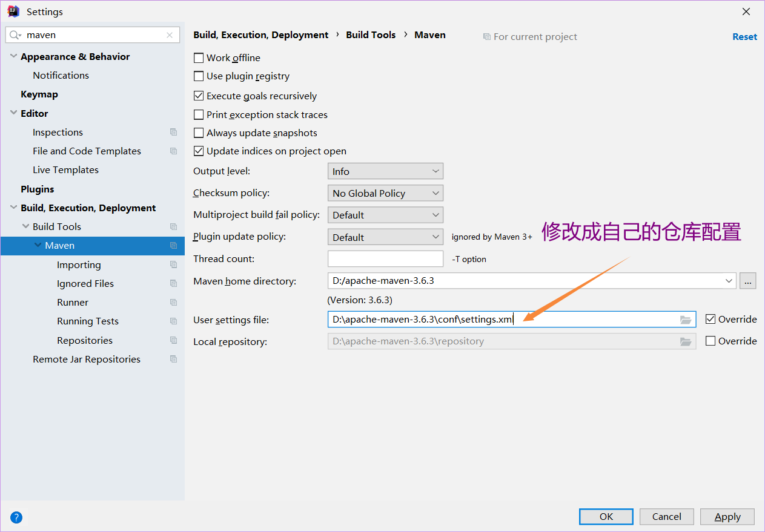Click the Reset link
The height and width of the screenshot is (532, 765).
coord(744,36)
